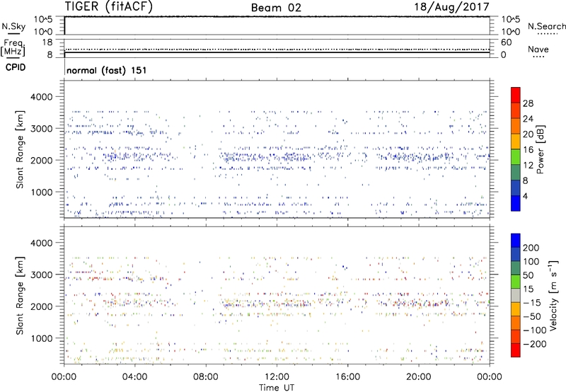The height and width of the screenshot is (392, 566).
Task: Select the Beam 02 heading
Action: 276,8
